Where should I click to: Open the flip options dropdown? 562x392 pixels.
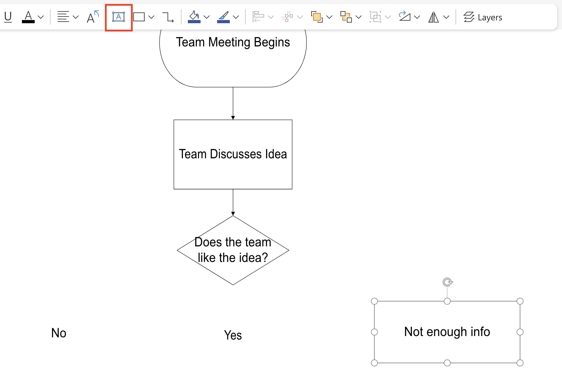447,17
